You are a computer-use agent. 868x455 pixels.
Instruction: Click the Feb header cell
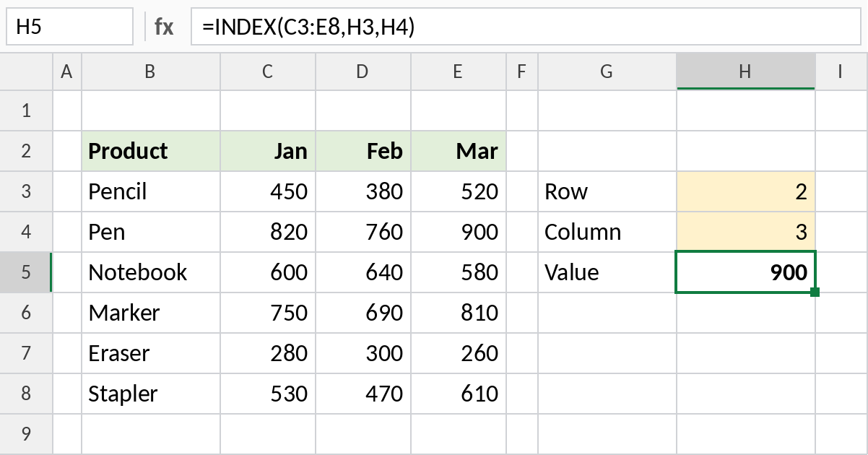click(363, 151)
